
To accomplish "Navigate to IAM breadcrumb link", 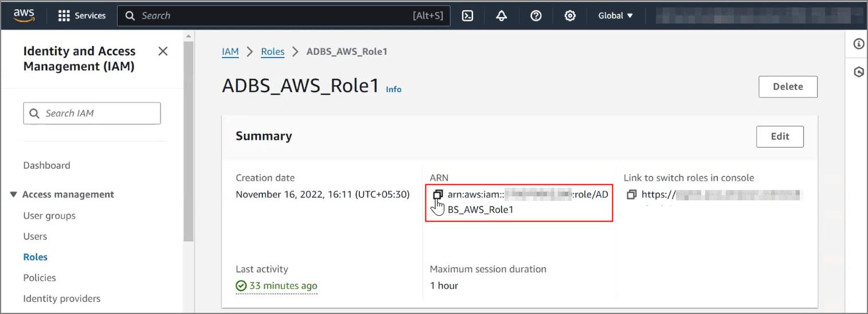I will [230, 52].
